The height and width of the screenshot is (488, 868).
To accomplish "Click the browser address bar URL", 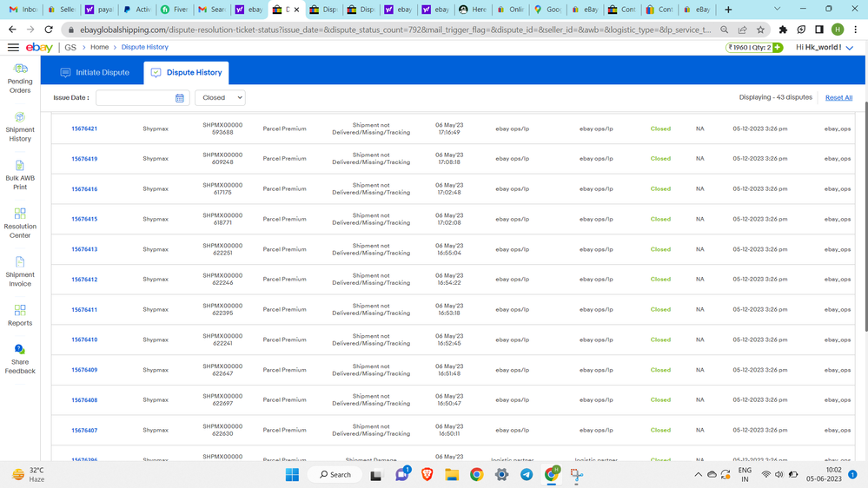I will 395,30.
